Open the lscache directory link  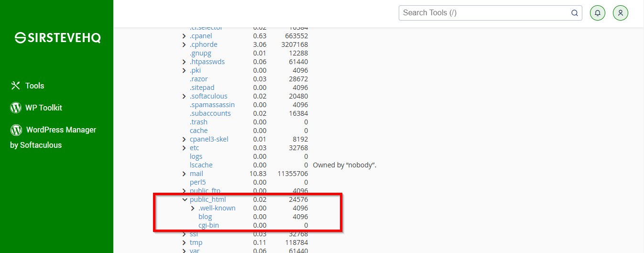[201, 165]
